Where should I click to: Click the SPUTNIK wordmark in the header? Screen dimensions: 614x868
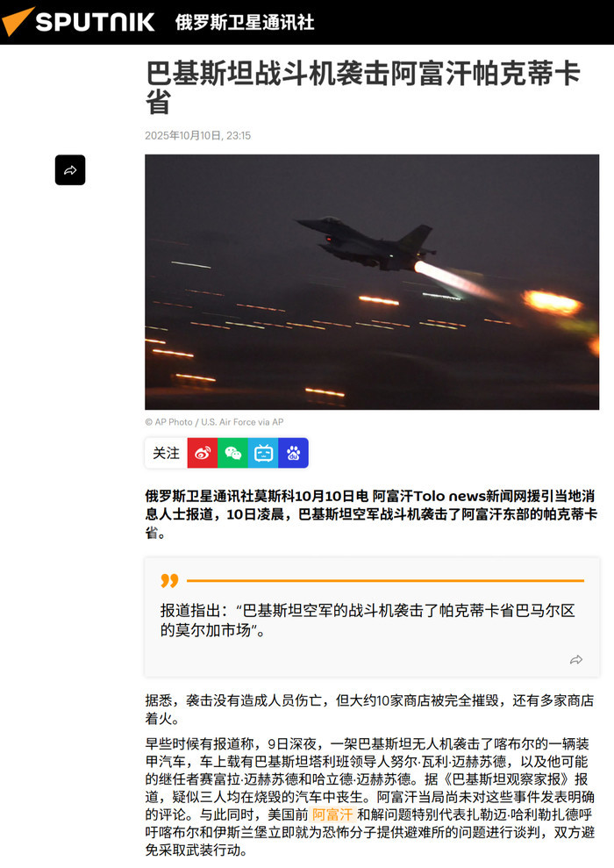95,22
